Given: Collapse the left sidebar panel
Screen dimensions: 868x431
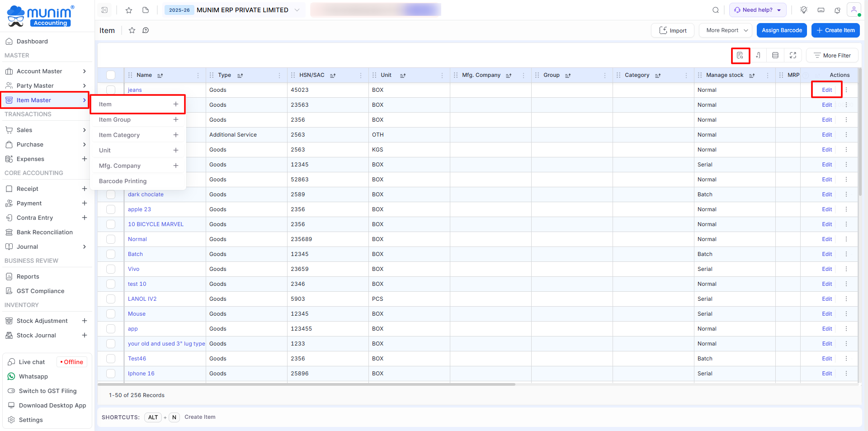Looking at the screenshot, I should (x=104, y=10).
